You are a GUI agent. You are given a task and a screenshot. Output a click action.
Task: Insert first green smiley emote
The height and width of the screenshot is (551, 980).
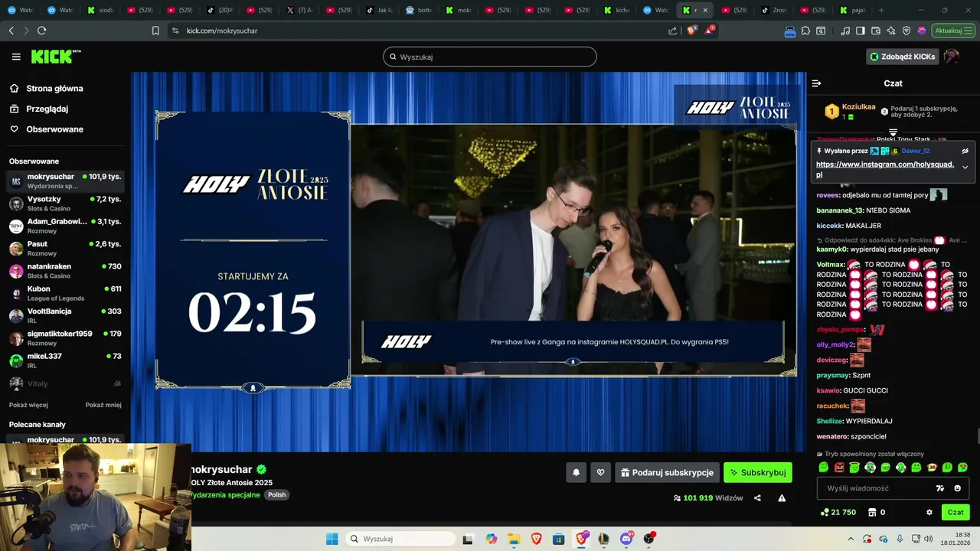click(824, 467)
